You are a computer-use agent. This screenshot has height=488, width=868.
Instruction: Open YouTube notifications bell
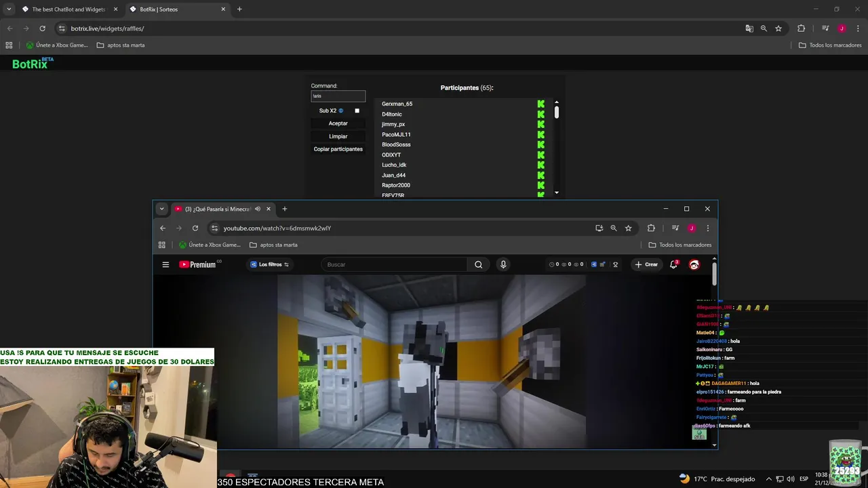point(673,264)
